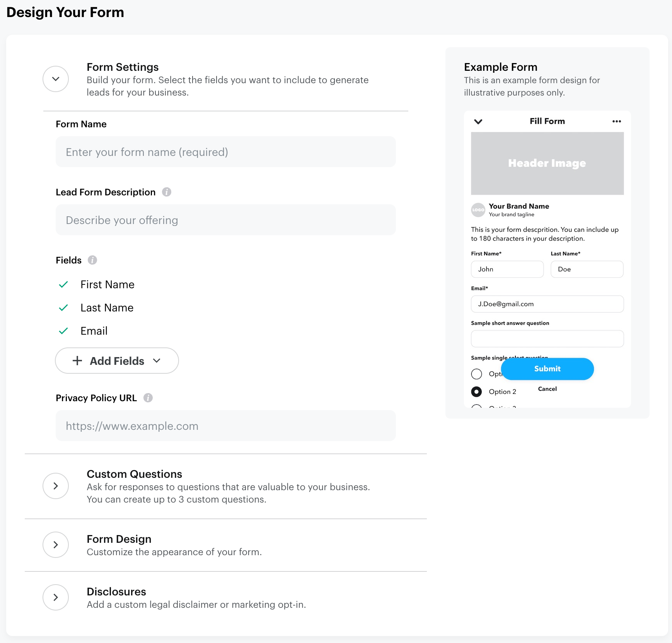This screenshot has width=672, height=643.
Task: Open the more options menu on Fill Form
Action: [x=616, y=121]
